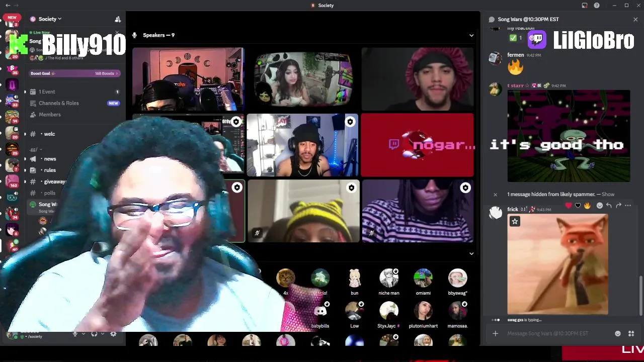Open the apps launcher in the message box
The width and height of the screenshot is (644, 362).
pos(631,333)
